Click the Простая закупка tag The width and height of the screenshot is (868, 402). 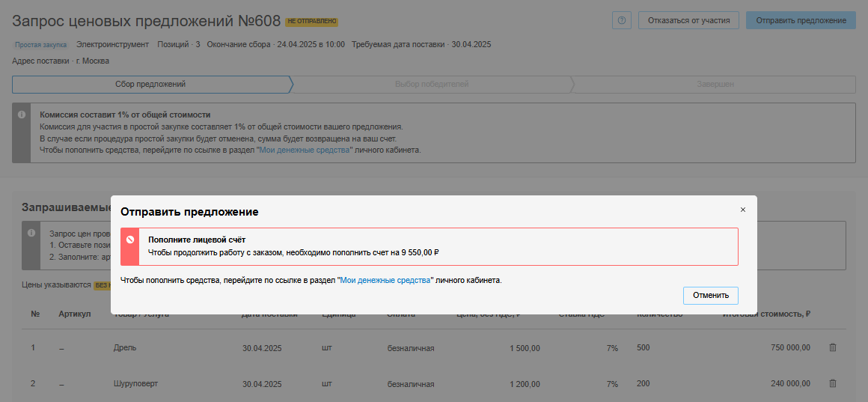coord(41,45)
